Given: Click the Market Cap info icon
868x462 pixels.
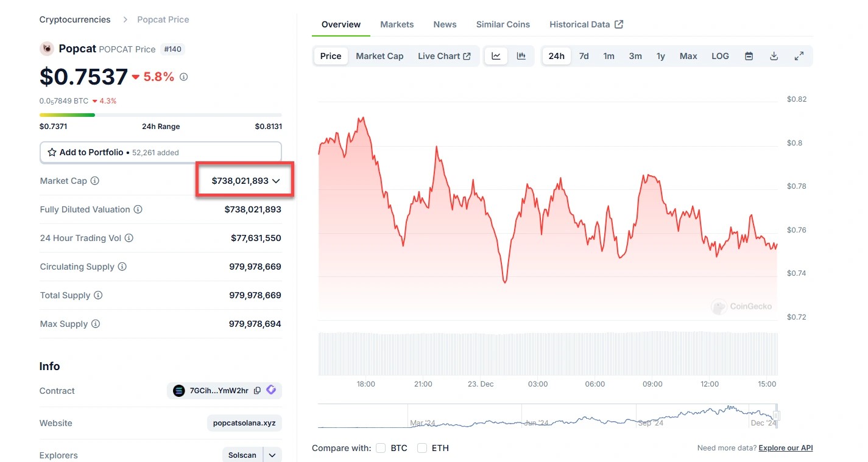Looking at the screenshot, I should point(95,181).
